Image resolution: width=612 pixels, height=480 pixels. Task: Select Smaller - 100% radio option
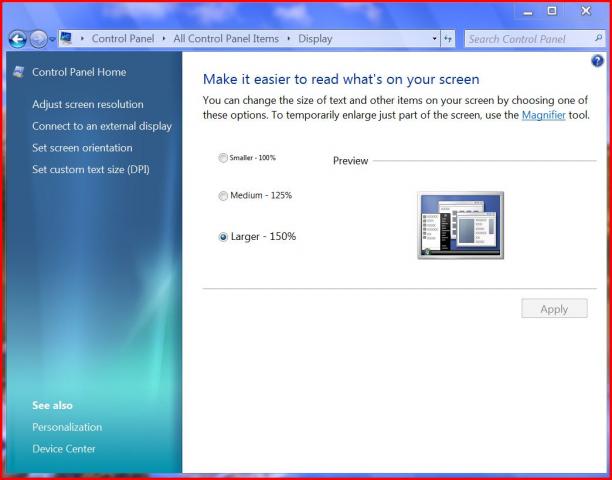(x=223, y=158)
